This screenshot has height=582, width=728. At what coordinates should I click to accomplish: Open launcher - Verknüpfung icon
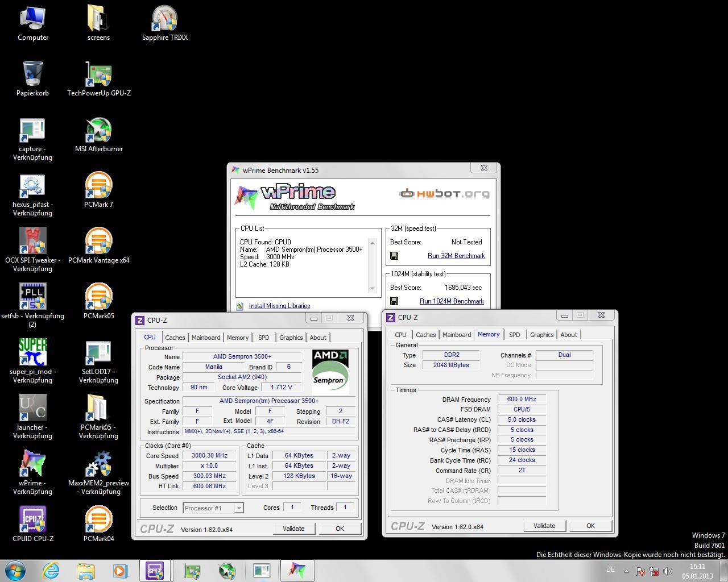(33, 418)
